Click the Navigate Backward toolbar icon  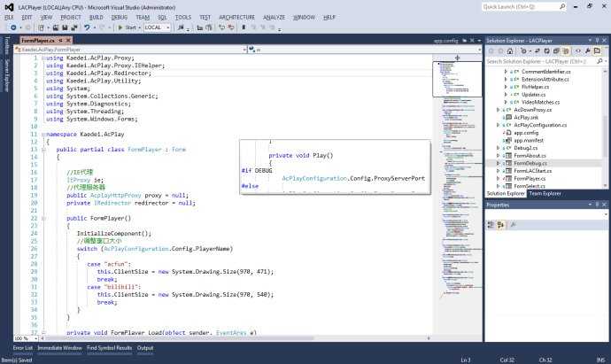tap(13, 27)
